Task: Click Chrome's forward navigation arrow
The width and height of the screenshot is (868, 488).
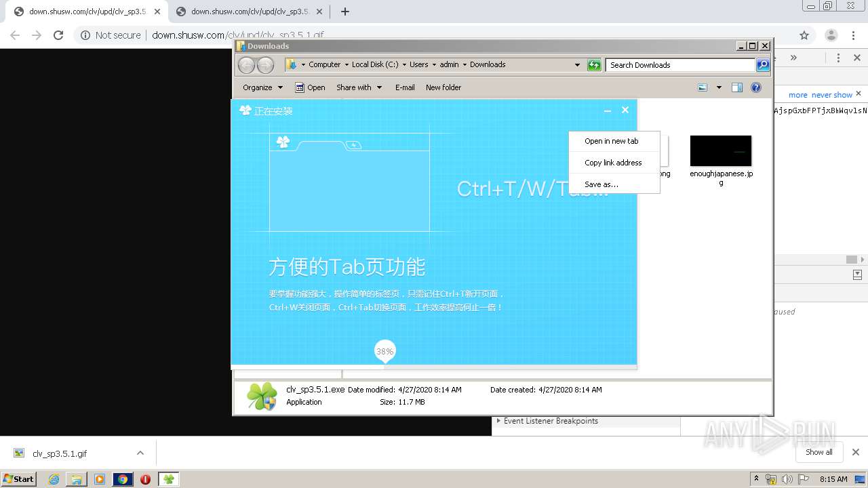Action: (37, 35)
